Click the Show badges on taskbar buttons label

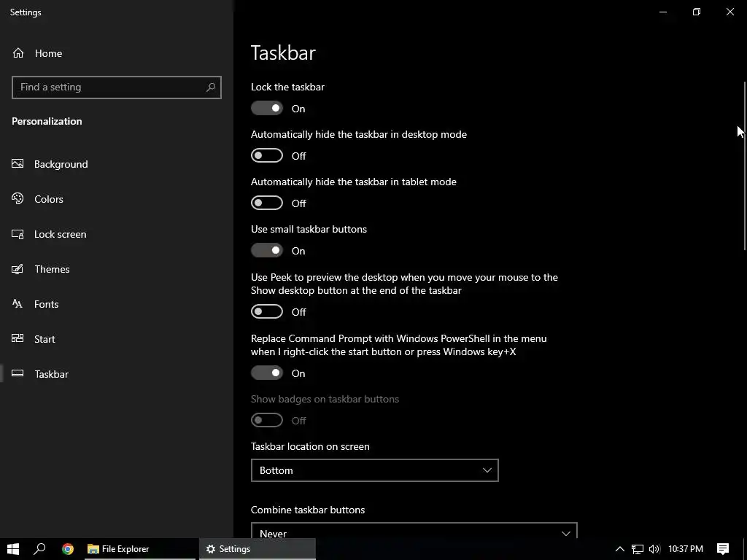coord(325,399)
